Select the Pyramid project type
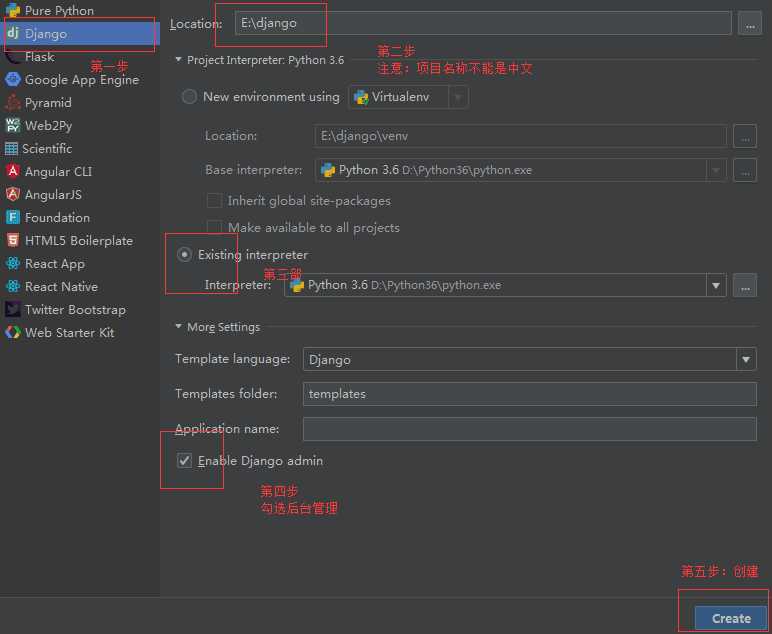 click(80, 102)
